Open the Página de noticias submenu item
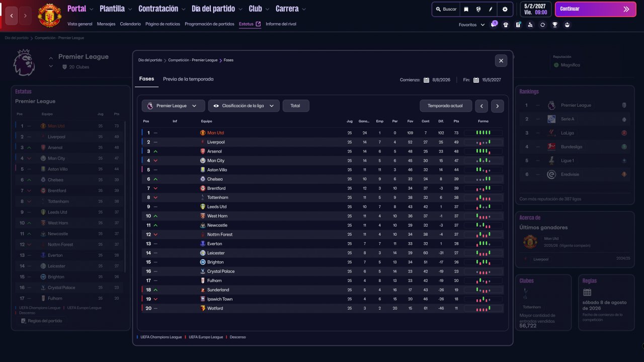Image resolution: width=644 pixels, height=362 pixels. [163, 24]
